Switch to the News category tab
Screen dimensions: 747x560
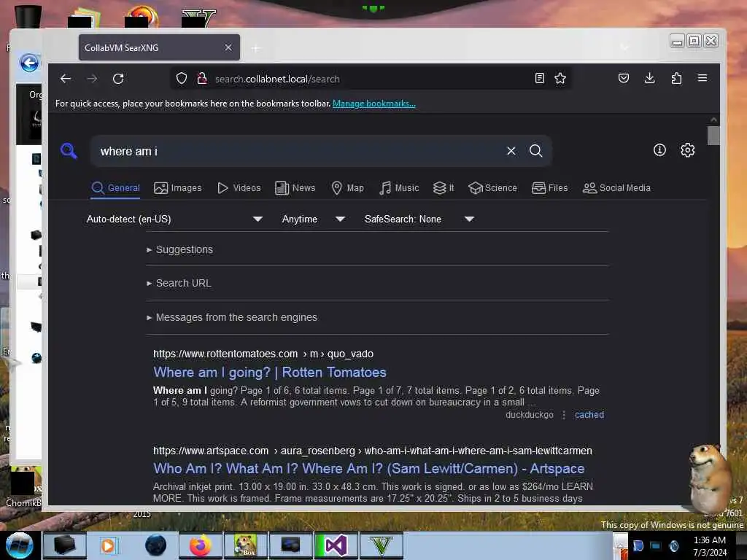tap(295, 188)
